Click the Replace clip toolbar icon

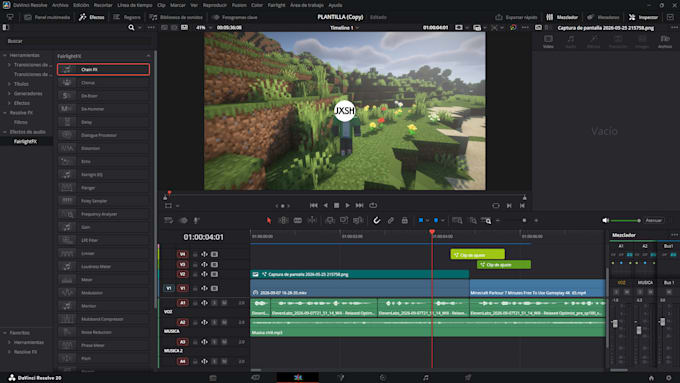[x=358, y=220]
